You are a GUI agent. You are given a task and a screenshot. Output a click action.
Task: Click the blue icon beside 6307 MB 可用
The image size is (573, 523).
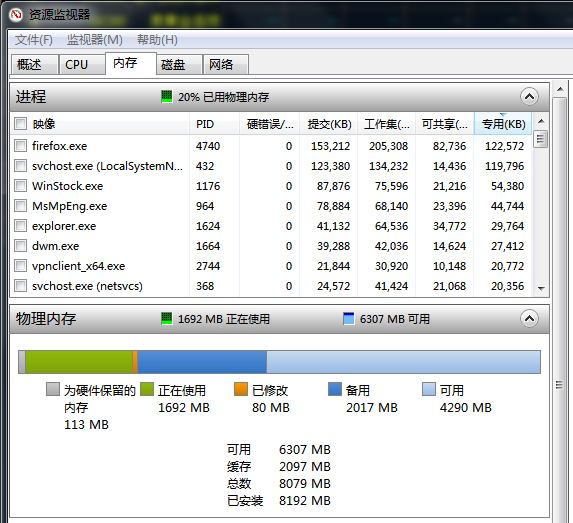[349, 319]
